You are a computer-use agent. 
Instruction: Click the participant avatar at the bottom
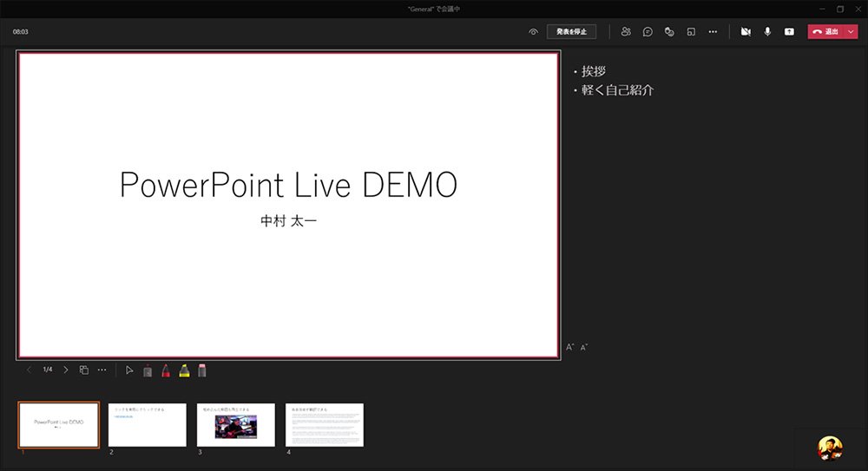[x=830, y=448]
